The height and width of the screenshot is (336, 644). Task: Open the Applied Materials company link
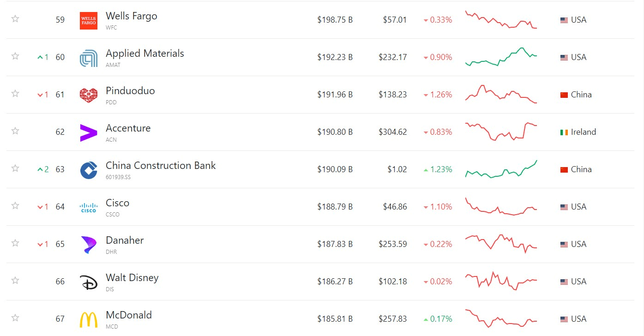click(x=145, y=54)
